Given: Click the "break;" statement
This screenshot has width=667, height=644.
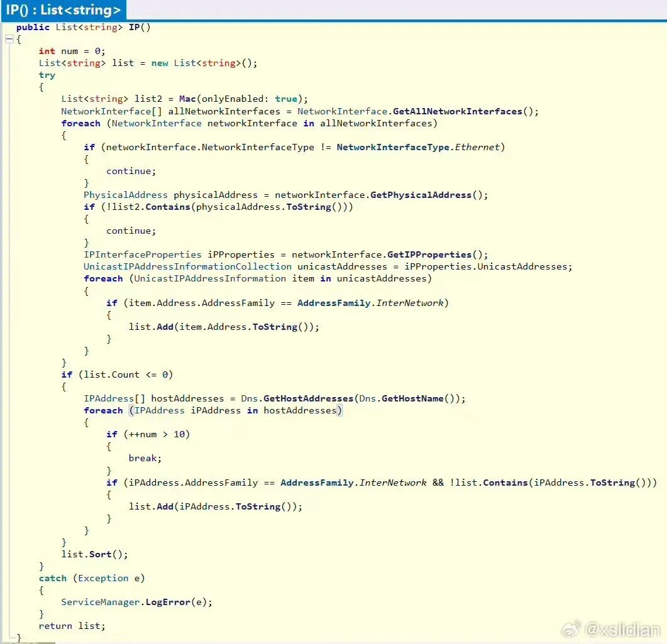Looking at the screenshot, I should click(x=145, y=458).
